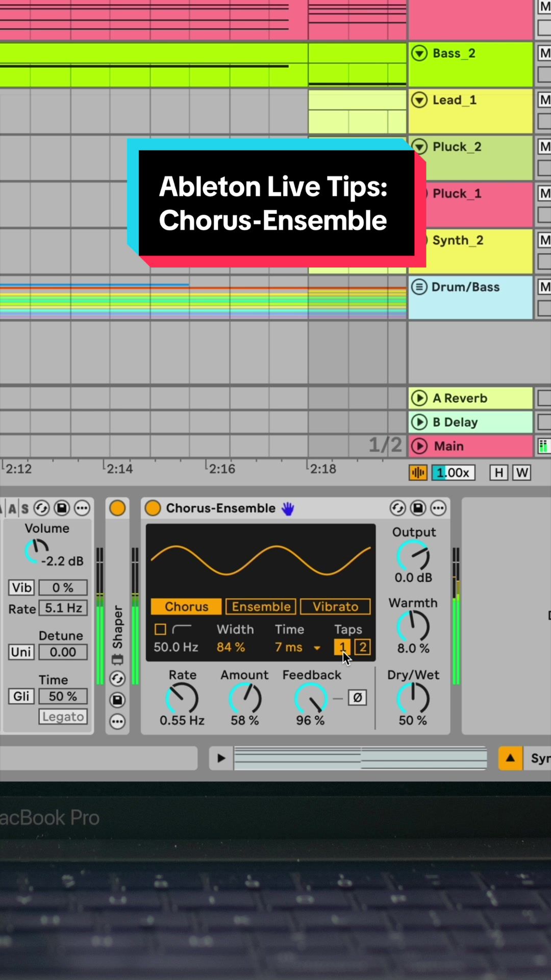Select the Synth_2 track name

point(458,240)
